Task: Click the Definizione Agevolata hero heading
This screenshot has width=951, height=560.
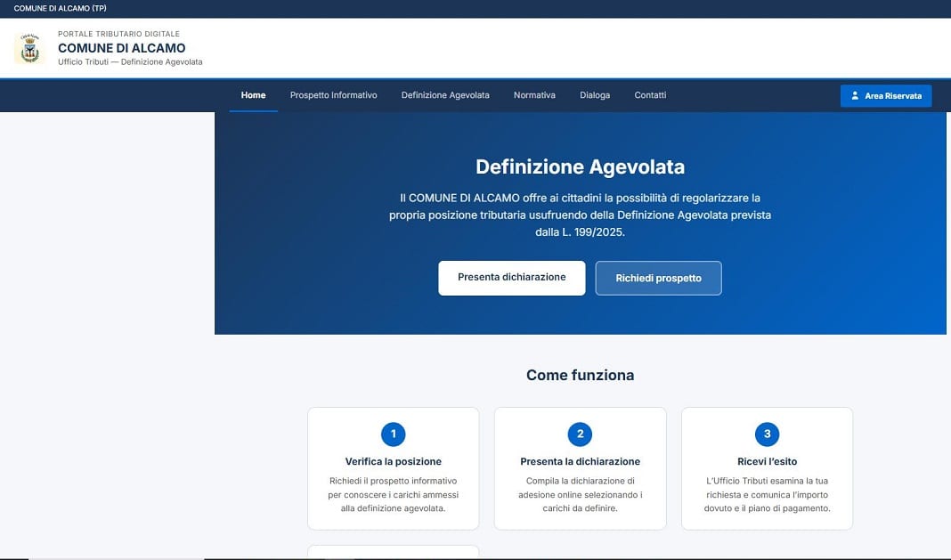Action: [580, 166]
